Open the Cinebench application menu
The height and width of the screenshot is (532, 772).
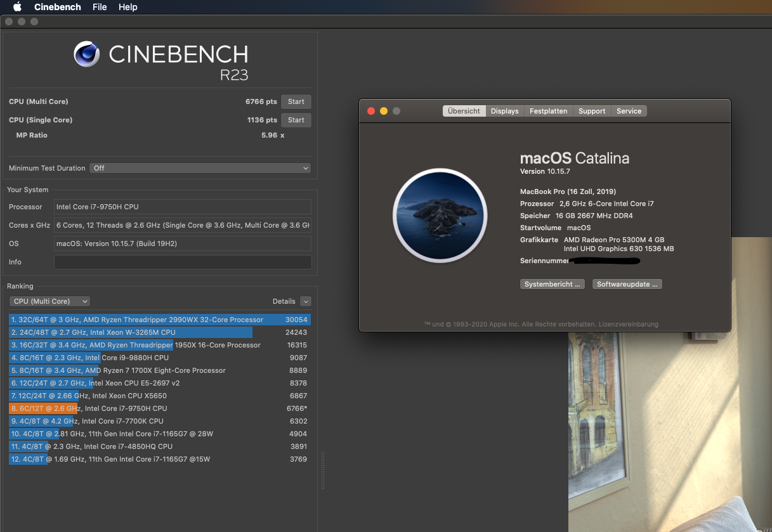58,7
